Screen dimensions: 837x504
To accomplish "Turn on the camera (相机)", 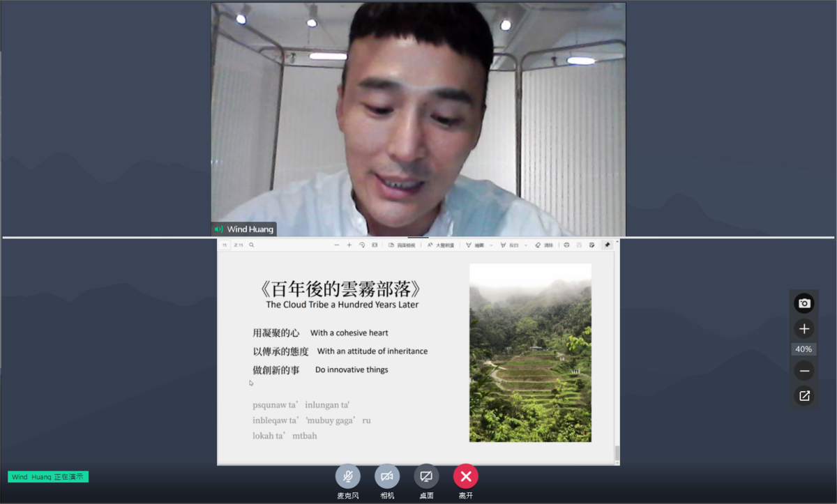I will (x=387, y=476).
